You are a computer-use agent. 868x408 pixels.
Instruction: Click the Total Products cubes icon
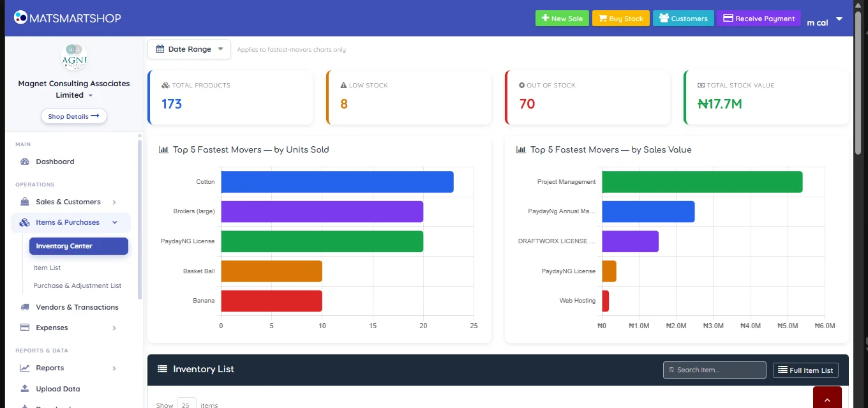point(165,85)
